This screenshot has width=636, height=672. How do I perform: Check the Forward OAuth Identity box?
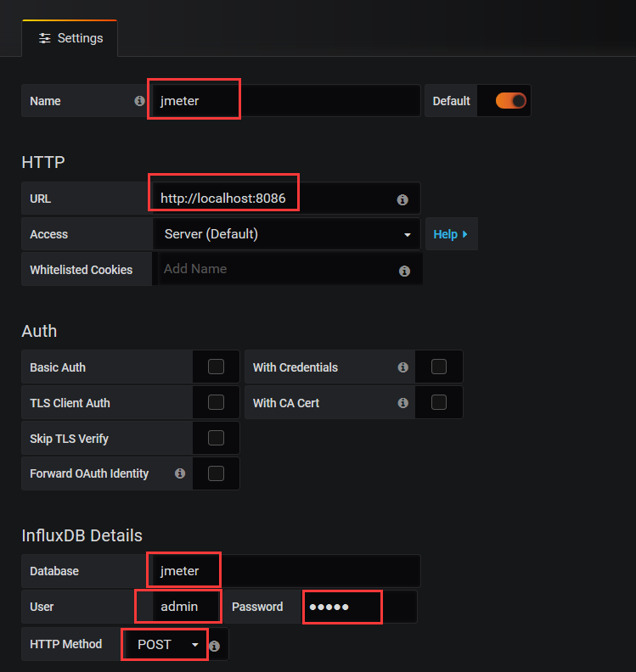coord(217,473)
